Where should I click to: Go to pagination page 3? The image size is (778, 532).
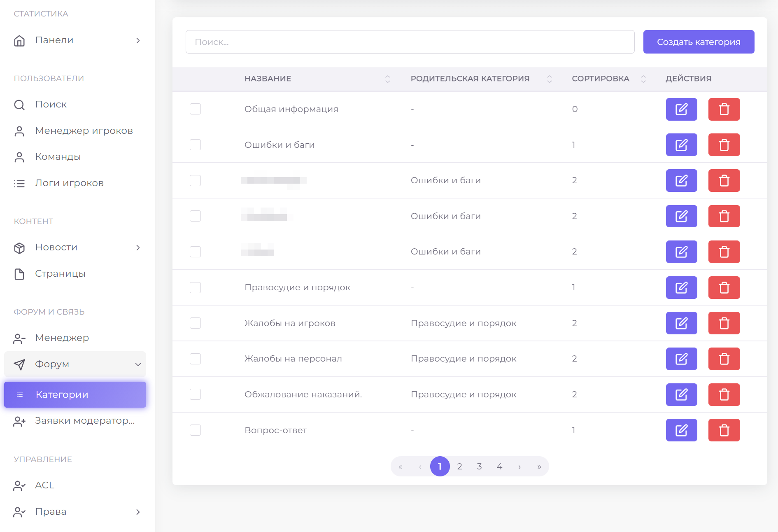tap(479, 467)
